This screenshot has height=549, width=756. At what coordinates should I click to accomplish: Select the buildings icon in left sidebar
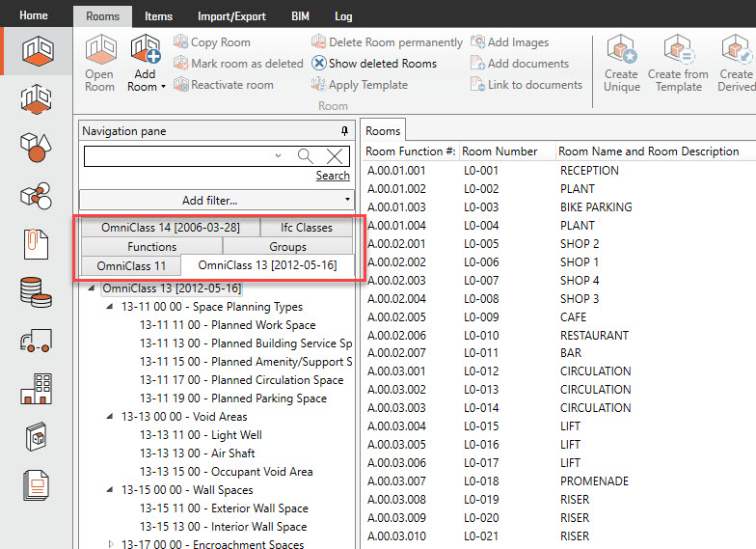coord(36,389)
